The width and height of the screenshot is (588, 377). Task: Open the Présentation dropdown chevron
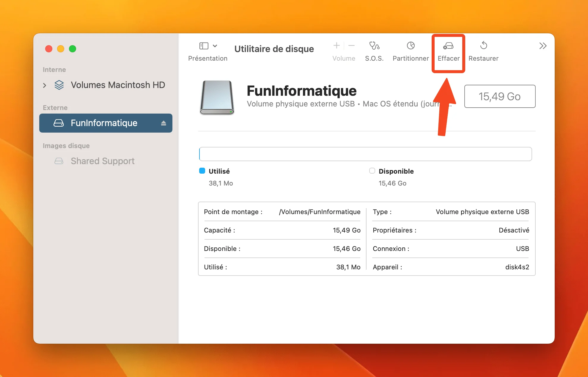pos(215,46)
